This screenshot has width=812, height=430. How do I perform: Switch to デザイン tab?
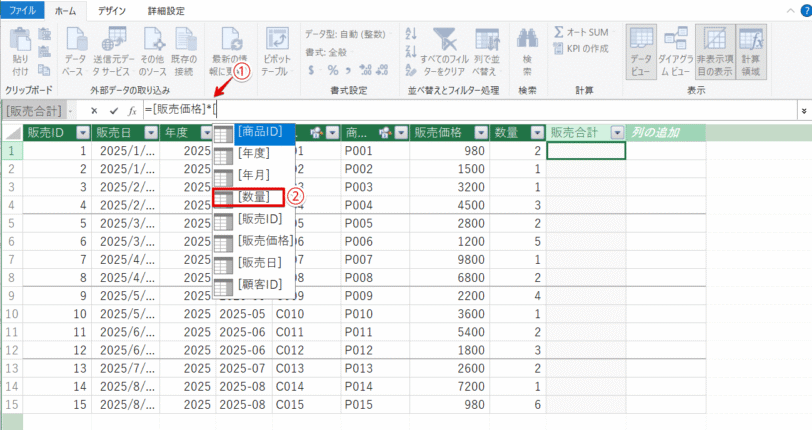112,10
